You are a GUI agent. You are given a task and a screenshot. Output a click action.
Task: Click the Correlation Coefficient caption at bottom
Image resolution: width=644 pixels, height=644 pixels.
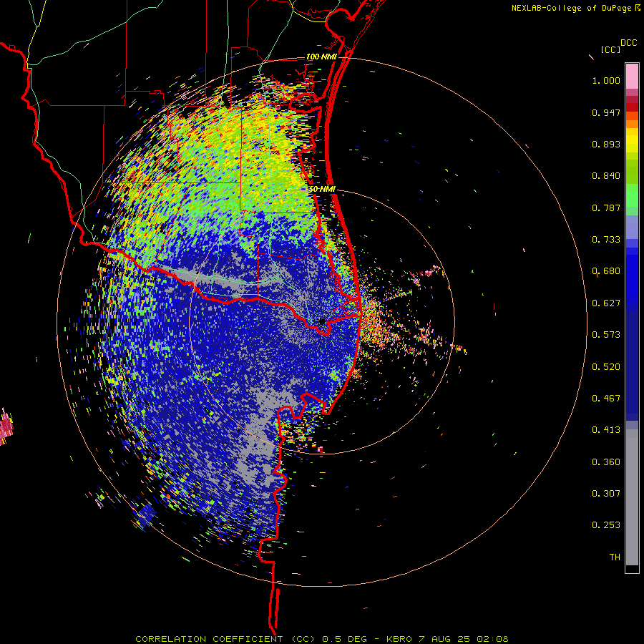pyautogui.click(x=321, y=639)
